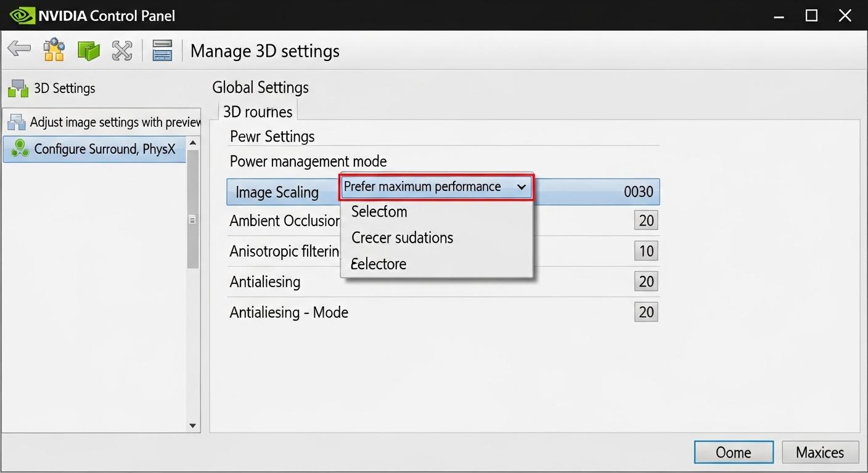Choose Selecfom from the dropdown list
This screenshot has width=868, height=473.
(379, 212)
